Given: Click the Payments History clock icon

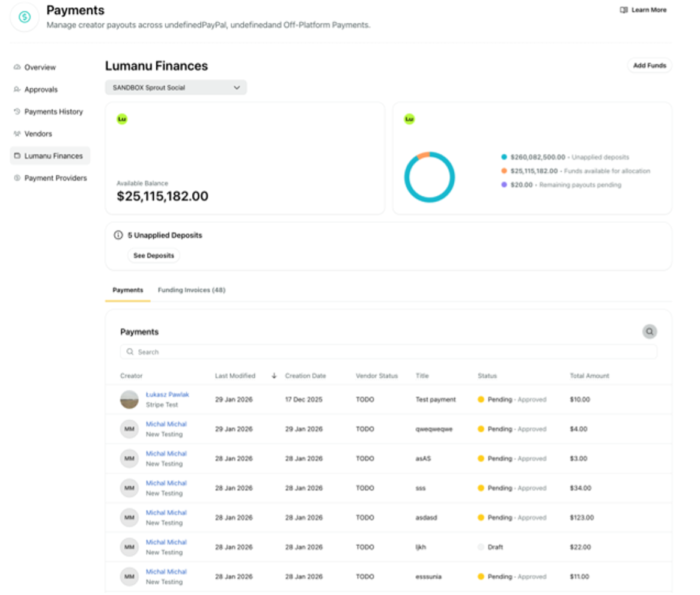Looking at the screenshot, I should 17,112.
